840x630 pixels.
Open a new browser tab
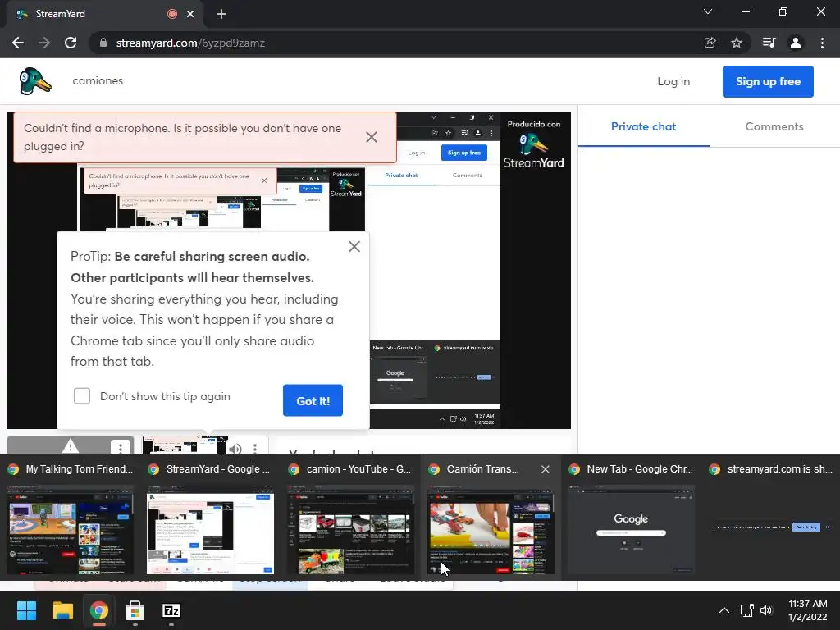click(221, 14)
